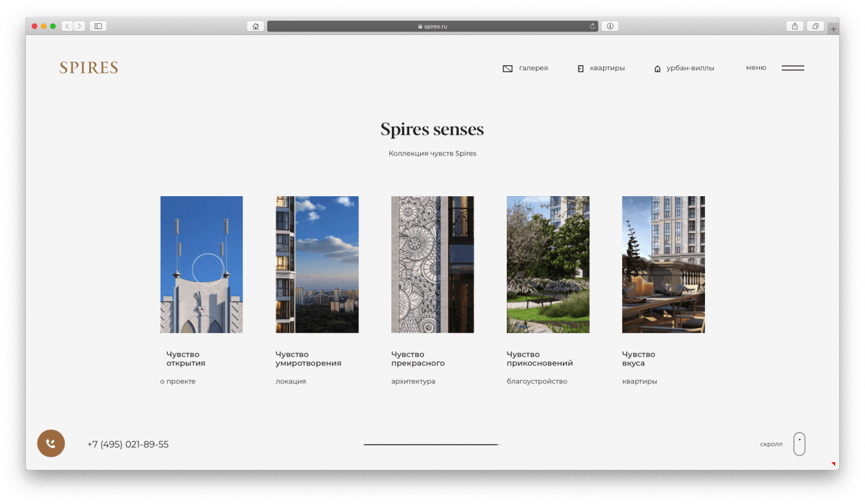This screenshot has width=865, height=504.
Task: Click the scroll mouse icon
Action: 799,444
